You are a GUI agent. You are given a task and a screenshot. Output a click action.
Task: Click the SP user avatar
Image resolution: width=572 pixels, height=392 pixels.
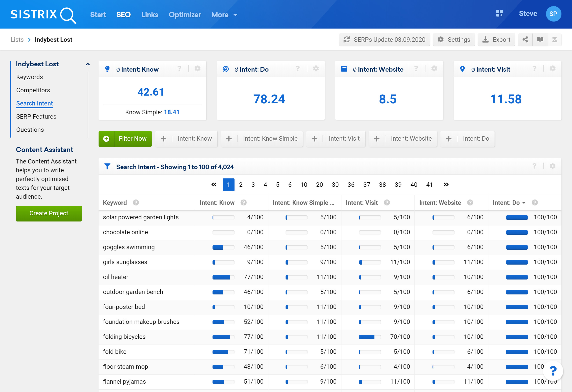point(553,14)
